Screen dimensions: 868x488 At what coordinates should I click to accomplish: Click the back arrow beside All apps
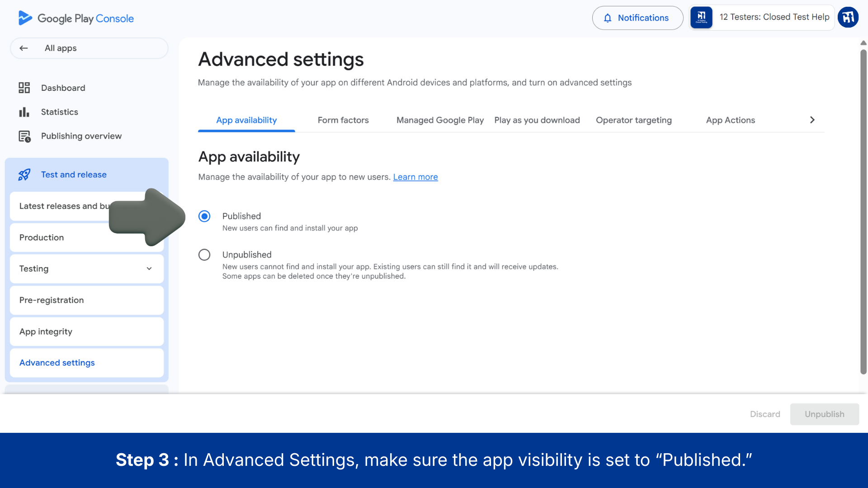24,48
